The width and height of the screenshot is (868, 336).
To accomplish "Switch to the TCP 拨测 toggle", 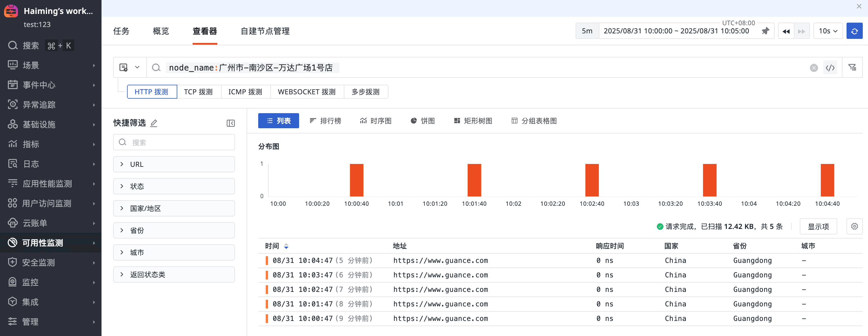I will 198,92.
